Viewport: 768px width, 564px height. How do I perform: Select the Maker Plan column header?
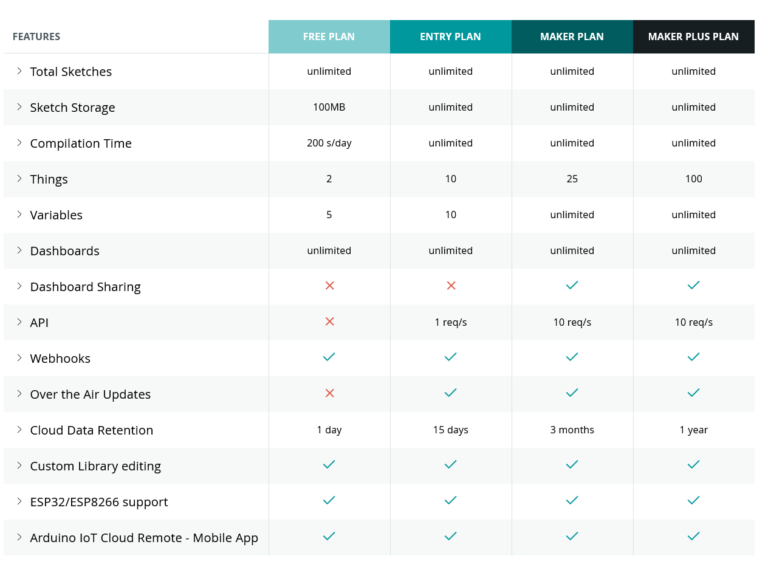[x=572, y=37]
